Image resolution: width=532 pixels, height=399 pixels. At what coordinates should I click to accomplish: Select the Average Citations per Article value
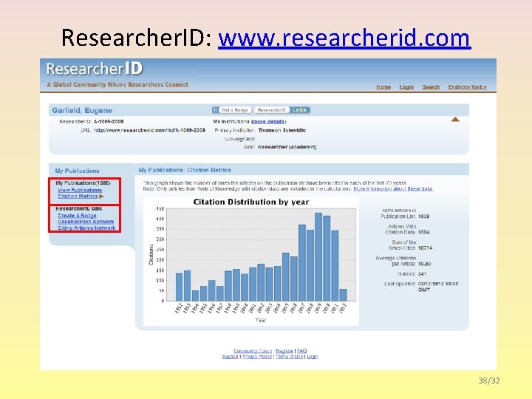tap(424, 264)
